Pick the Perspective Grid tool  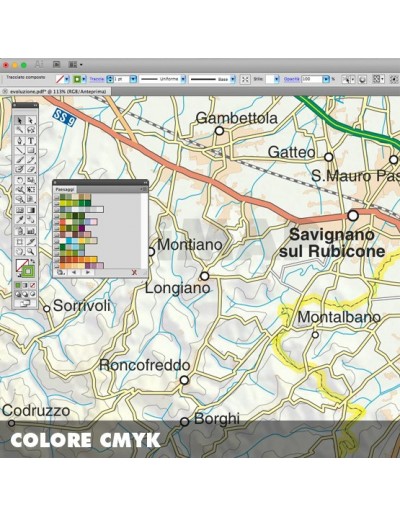tap(31, 198)
